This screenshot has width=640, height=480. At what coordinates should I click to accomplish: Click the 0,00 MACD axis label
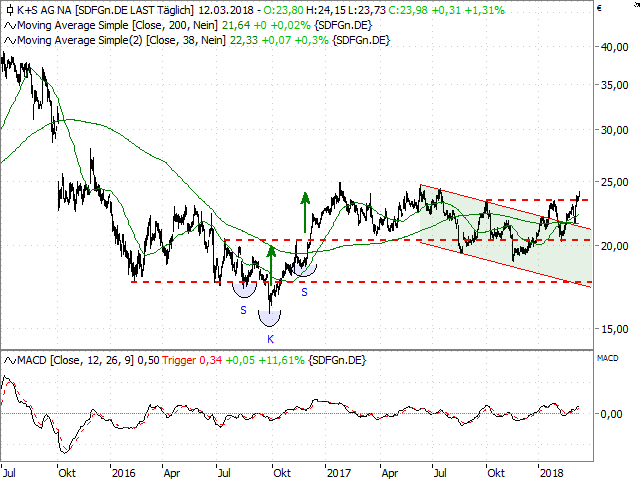pyautogui.click(x=611, y=414)
